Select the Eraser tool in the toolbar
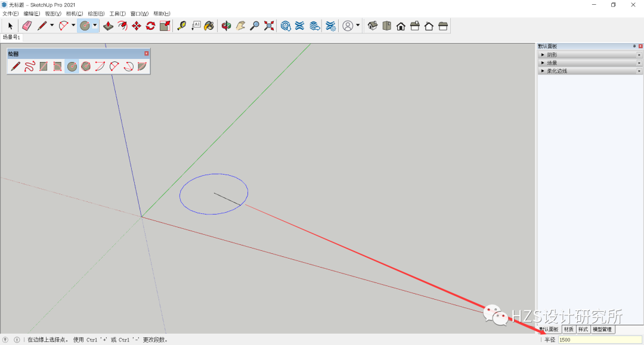This screenshot has width=644, height=345. tap(27, 26)
